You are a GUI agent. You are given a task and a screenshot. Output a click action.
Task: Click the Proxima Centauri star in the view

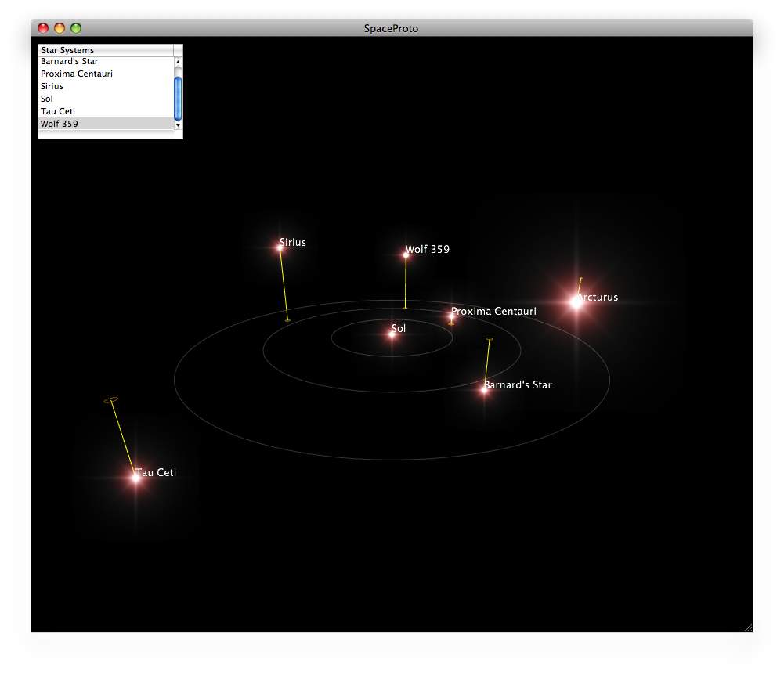451,316
